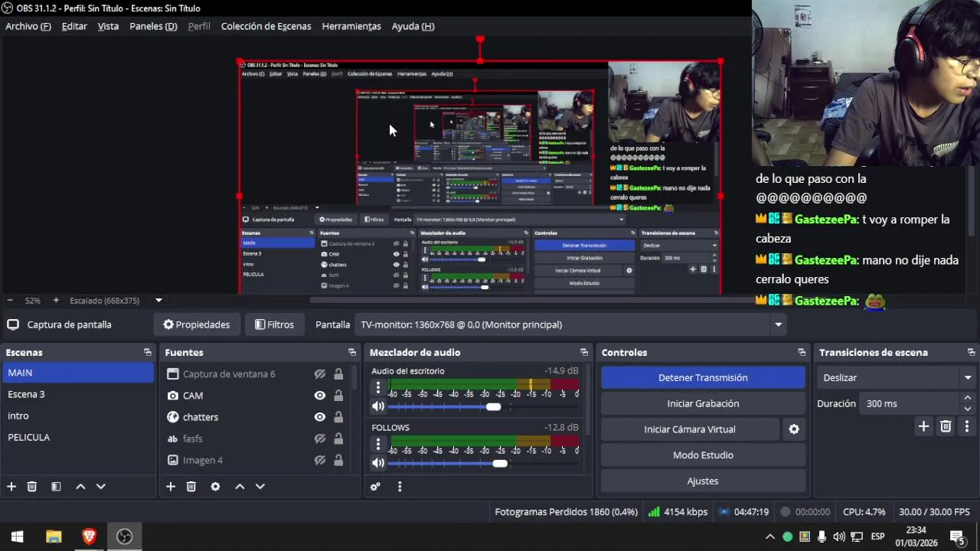The width and height of the screenshot is (980, 551).
Task: Increase transition duration with up arrow
Action: 968,399
